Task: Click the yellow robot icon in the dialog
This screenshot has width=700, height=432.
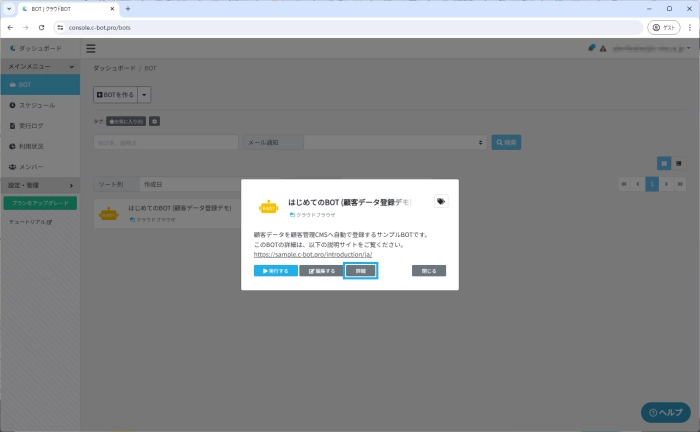Action: pyautogui.click(x=267, y=207)
